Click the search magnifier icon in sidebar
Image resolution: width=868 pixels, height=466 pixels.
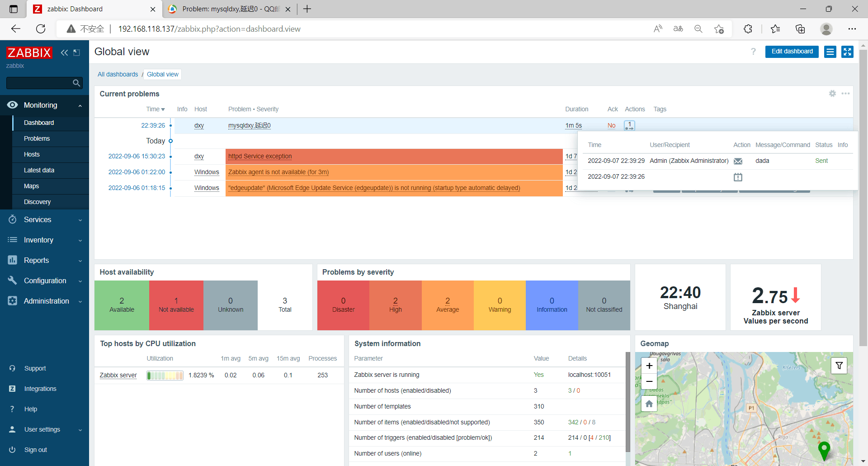(76, 83)
